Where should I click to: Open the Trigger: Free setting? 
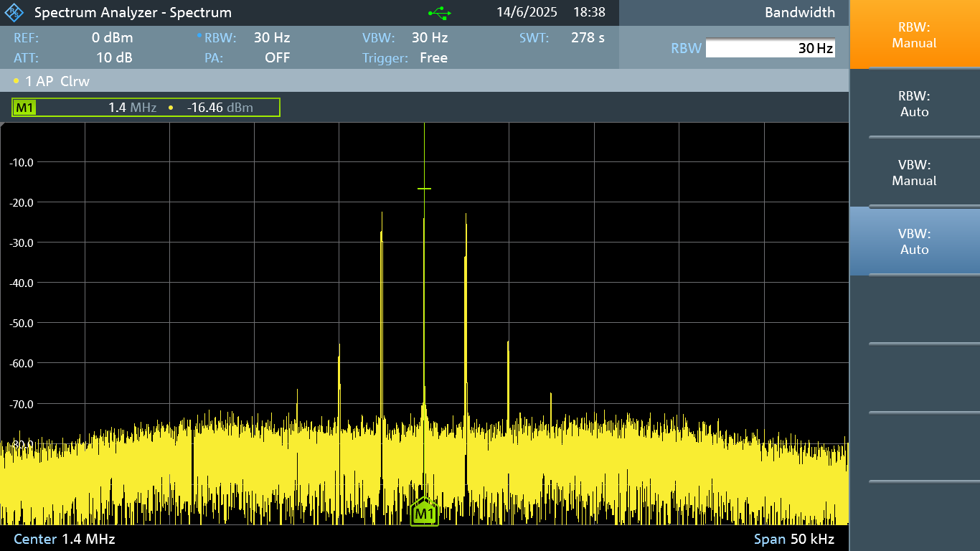coord(405,58)
